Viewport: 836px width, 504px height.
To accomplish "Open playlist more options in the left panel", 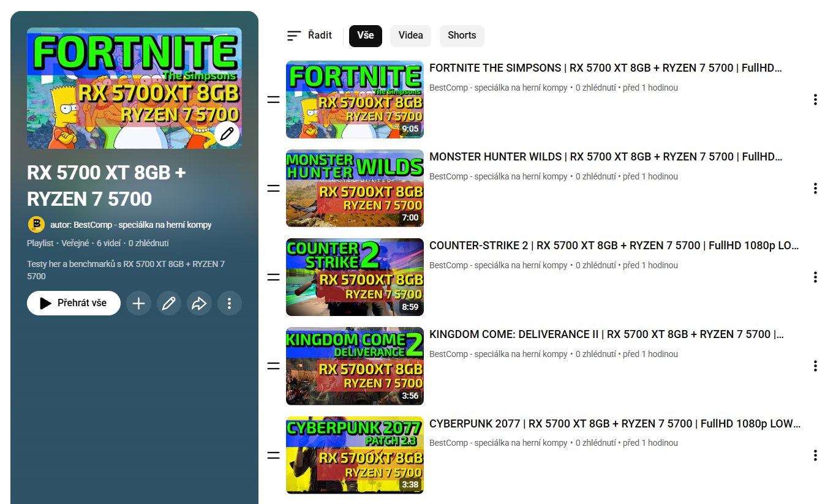I will click(x=229, y=303).
